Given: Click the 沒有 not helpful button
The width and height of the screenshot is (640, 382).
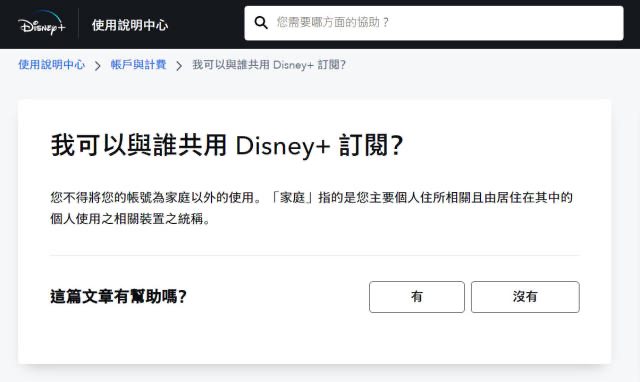Looking at the screenshot, I should (x=525, y=297).
